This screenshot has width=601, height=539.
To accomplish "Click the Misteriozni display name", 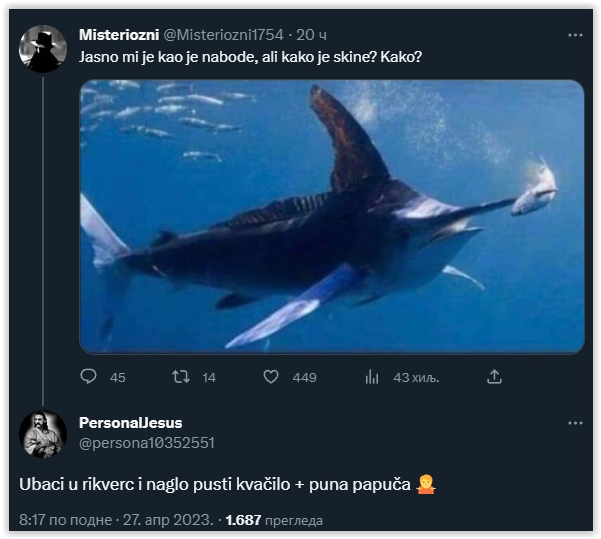I will coord(119,35).
